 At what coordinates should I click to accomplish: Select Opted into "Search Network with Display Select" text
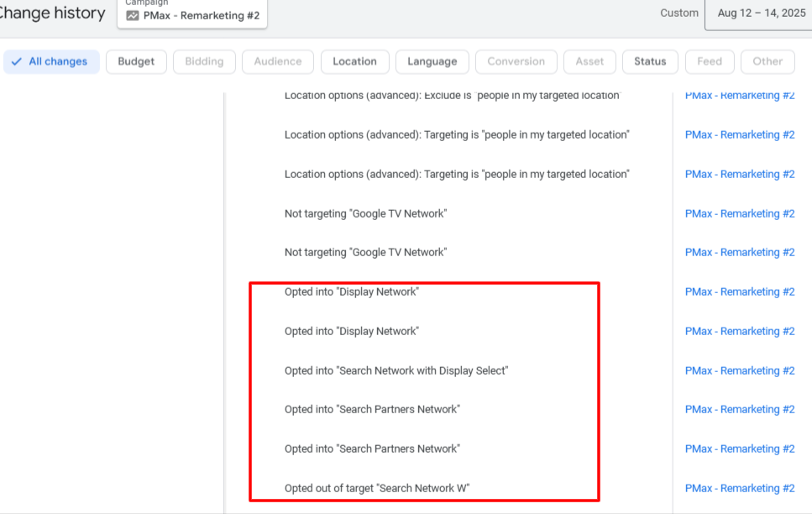396,371
